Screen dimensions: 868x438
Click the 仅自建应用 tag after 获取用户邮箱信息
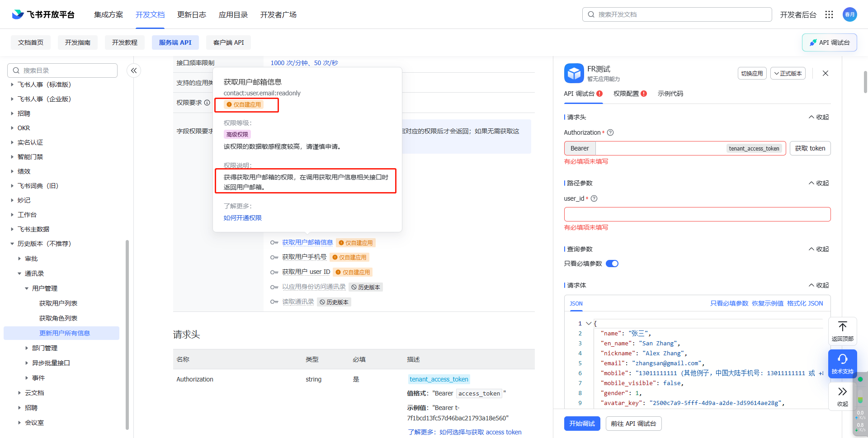pyautogui.click(x=356, y=243)
